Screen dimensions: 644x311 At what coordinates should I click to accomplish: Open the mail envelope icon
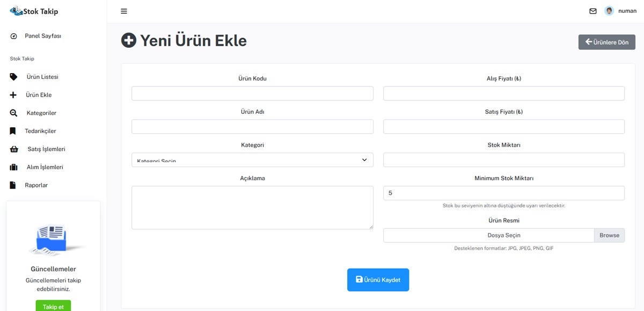click(593, 11)
